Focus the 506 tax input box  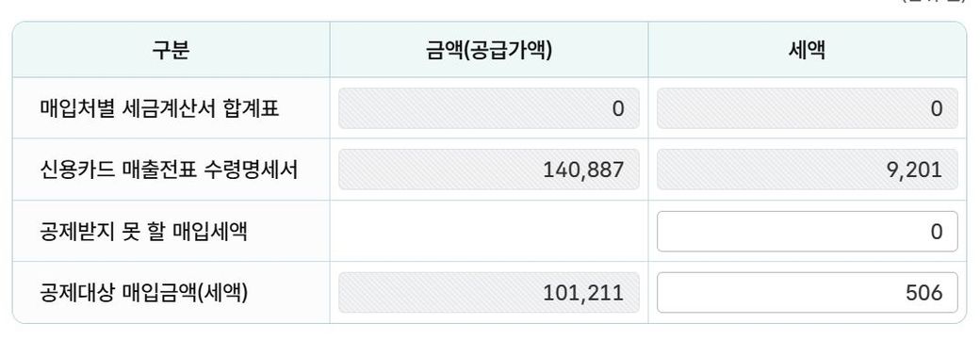coord(807,292)
